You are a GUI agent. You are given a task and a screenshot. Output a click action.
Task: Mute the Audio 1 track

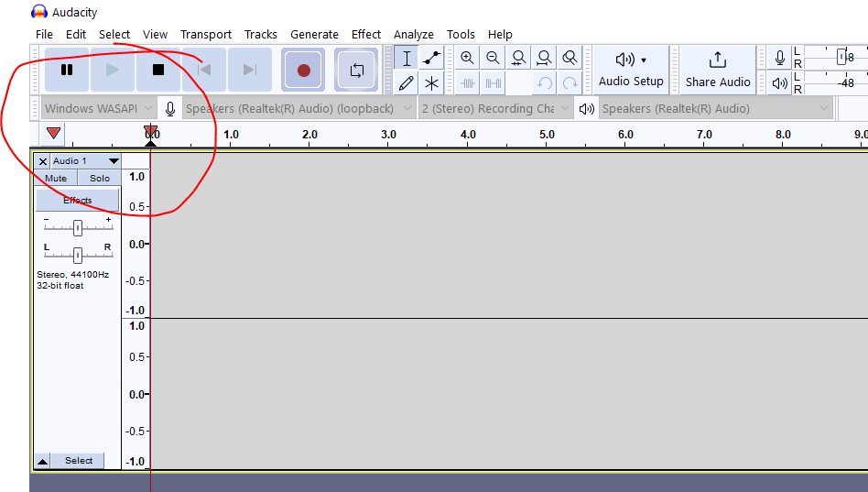tap(56, 179)
